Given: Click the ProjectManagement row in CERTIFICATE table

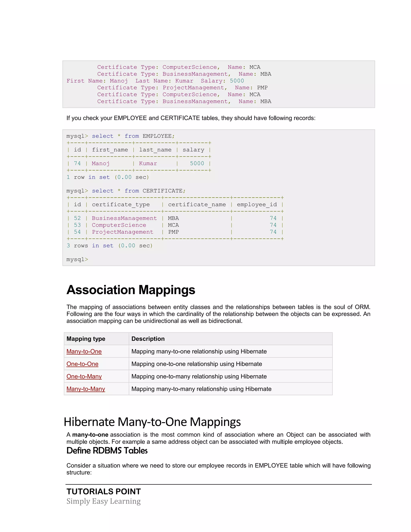Looking at the screenshot, I should [122, 232].
